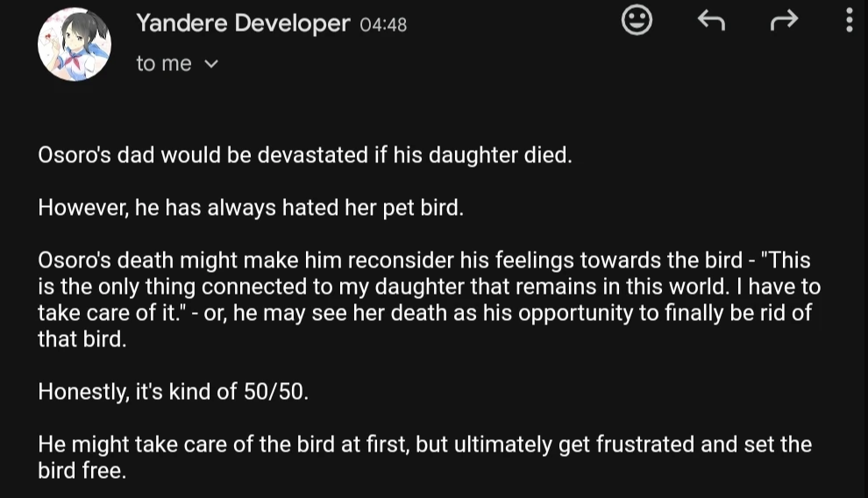Open the three-dot more options menu
This screenshot has height=498, width=868.
coord(849,21)
